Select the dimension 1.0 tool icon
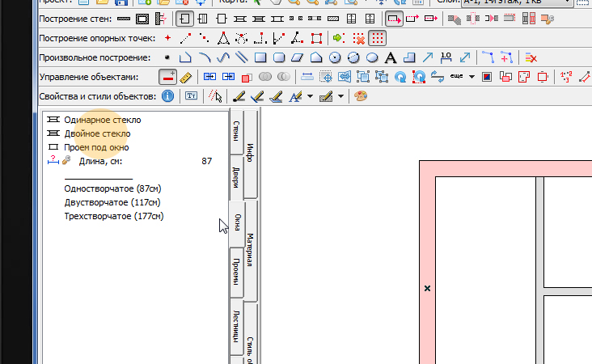This screenshot has width=592, height=364. coord(446,57)
